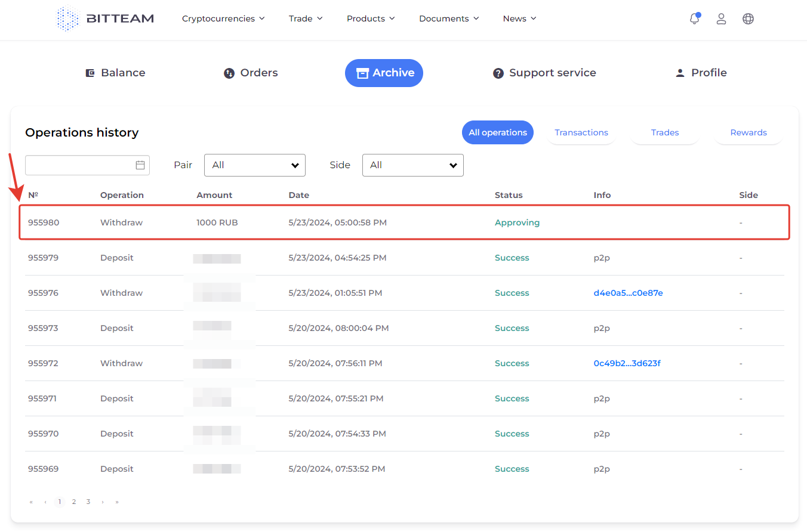Open transaction hash 0c49b2...3d623f
Image resolution: width=807 pixels, height=532 pixels.
[627, 363]
